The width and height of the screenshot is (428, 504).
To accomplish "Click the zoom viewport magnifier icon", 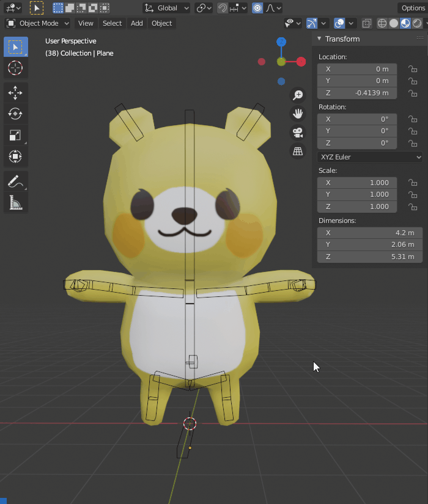I will coord(298,95).
